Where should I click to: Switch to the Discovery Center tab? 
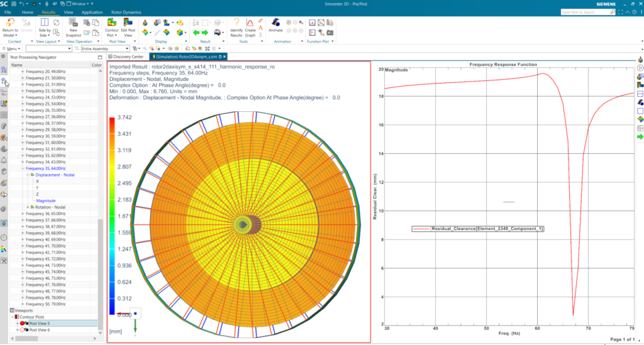128,57
